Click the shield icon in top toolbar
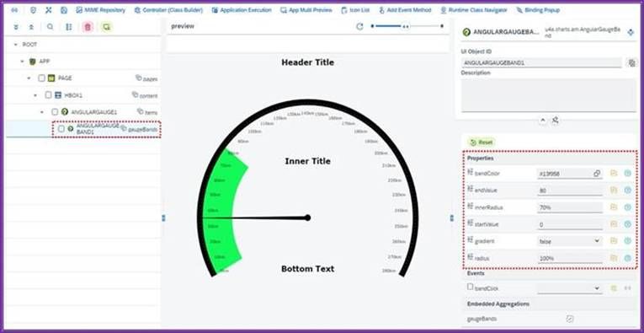 pos(34,10)
